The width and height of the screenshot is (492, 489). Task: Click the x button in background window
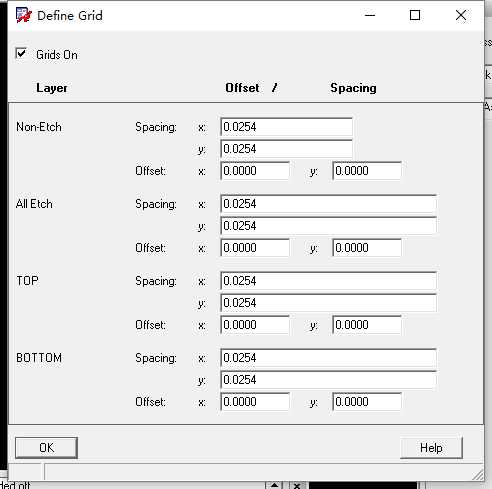point(297,485)
